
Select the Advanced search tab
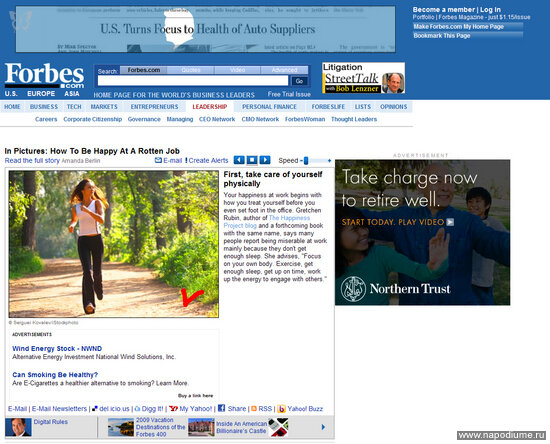[284, 70]
